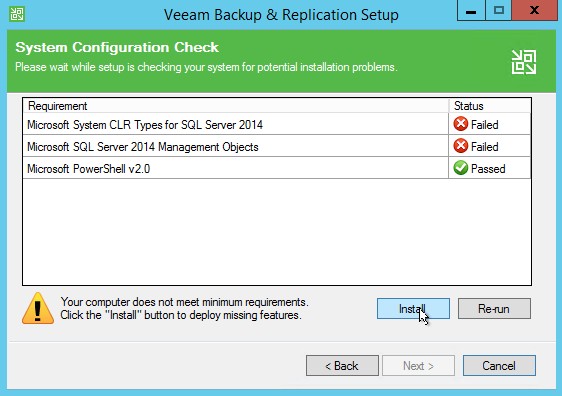This screenshot has width=562, height=396.
Task: Close the setup window with X
Action: 534,11
